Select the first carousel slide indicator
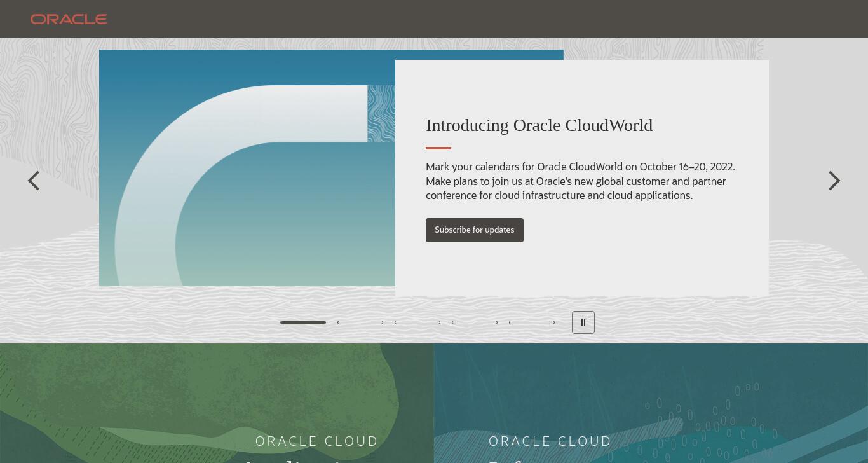Image resolution: width=868 pixels, height=463 pixels. [x=303, y=322]
